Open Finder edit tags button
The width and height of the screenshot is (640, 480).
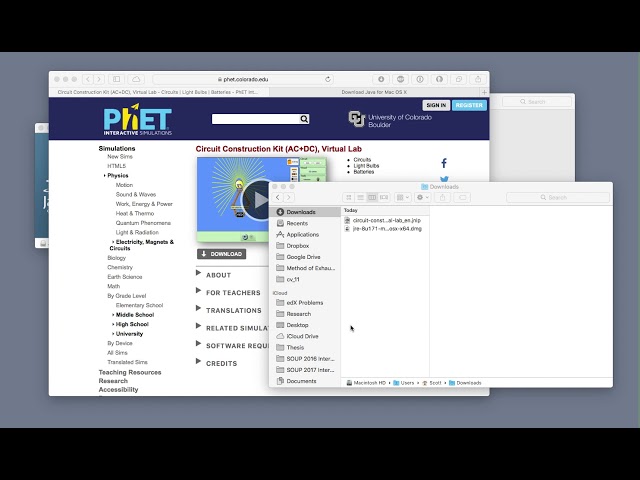pyautogui.click(x=462, y=198)
